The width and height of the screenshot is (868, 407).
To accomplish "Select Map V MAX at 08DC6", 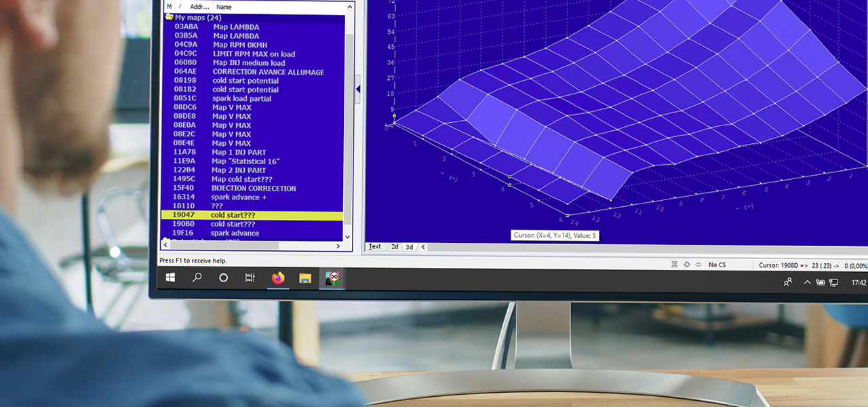I will click(254, 107).
